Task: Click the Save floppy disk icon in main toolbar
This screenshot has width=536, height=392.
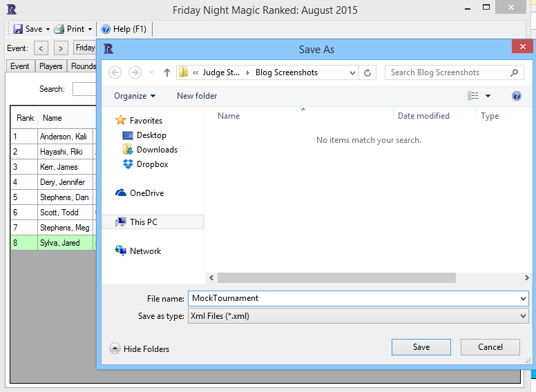Action: click(18, 29)
